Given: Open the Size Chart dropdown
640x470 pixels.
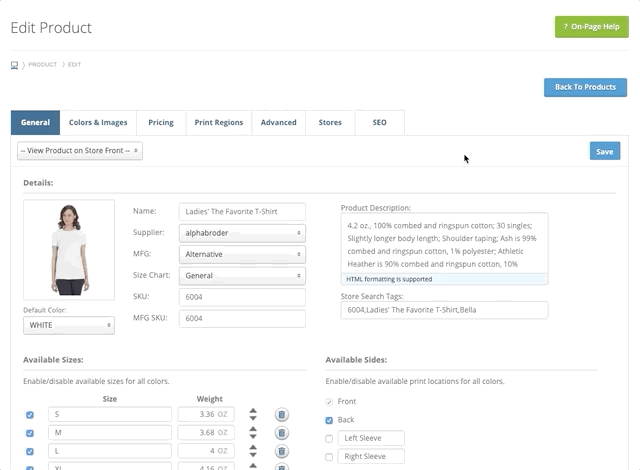Looking at the screenshot, I should pyautogui.click(x=242, y=275).
